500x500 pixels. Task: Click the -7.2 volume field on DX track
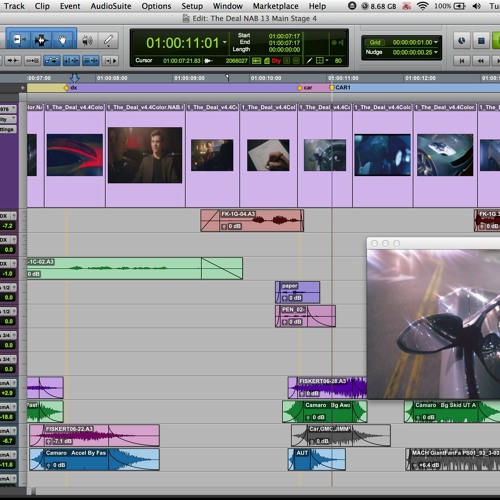[7, 226]
